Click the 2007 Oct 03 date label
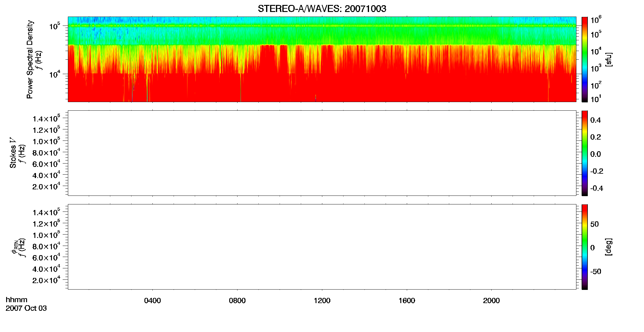The height and width of the screenshot is (332, 644). click(26, 308)
